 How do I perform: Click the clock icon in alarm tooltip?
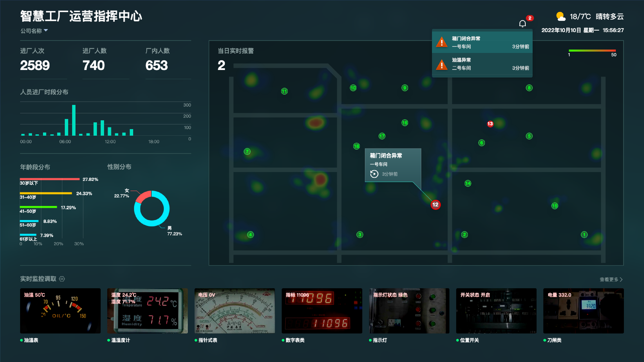point(374,174)
